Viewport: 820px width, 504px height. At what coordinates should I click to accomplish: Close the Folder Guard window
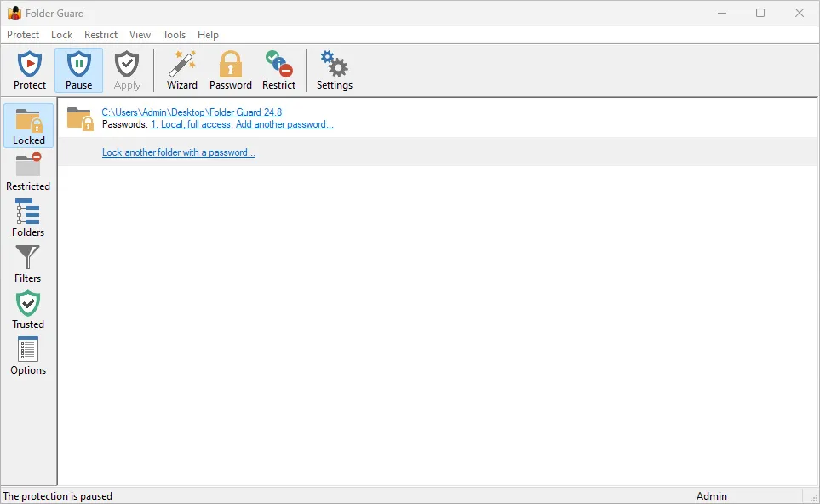[799, 13]
